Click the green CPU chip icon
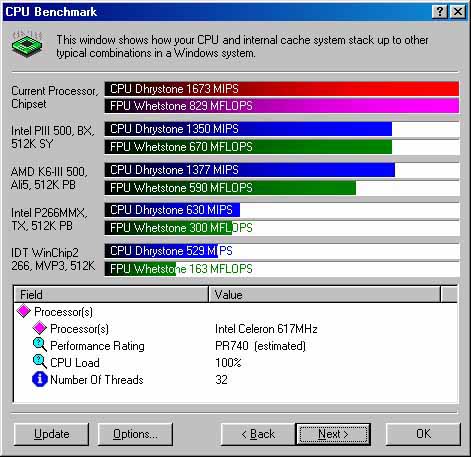The width and height of the screenshot is (471, 457). [x=27, y=44]
